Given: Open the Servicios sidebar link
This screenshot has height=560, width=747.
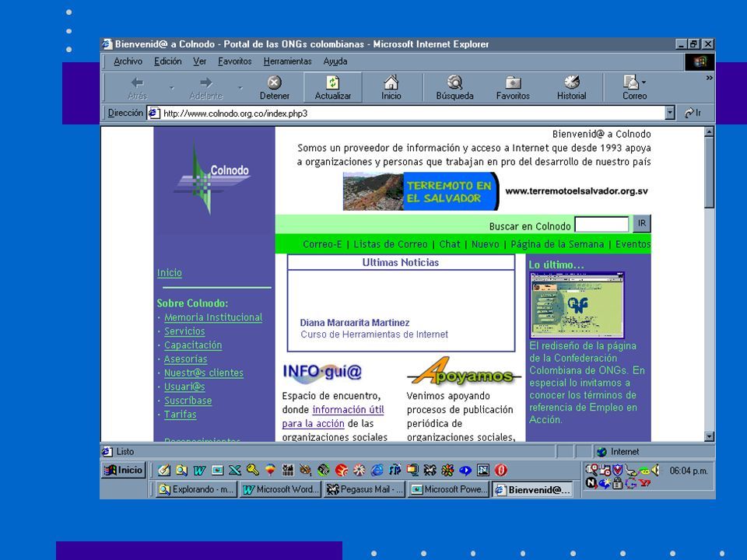Looking at the screenshot, I should point(184,331).
